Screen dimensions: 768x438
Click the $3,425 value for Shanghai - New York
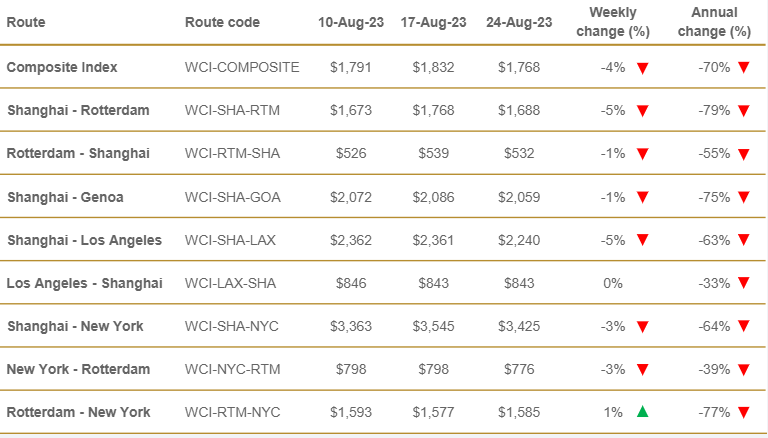point(519,326)
